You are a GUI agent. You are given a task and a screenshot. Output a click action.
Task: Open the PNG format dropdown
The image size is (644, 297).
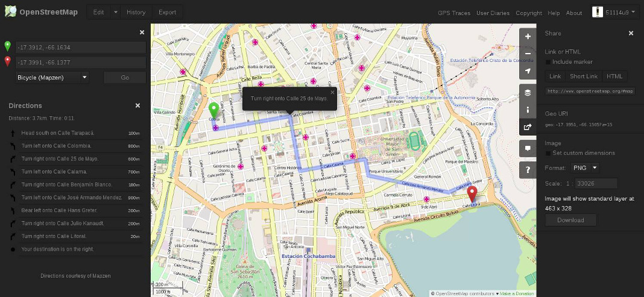click(585, 168)
